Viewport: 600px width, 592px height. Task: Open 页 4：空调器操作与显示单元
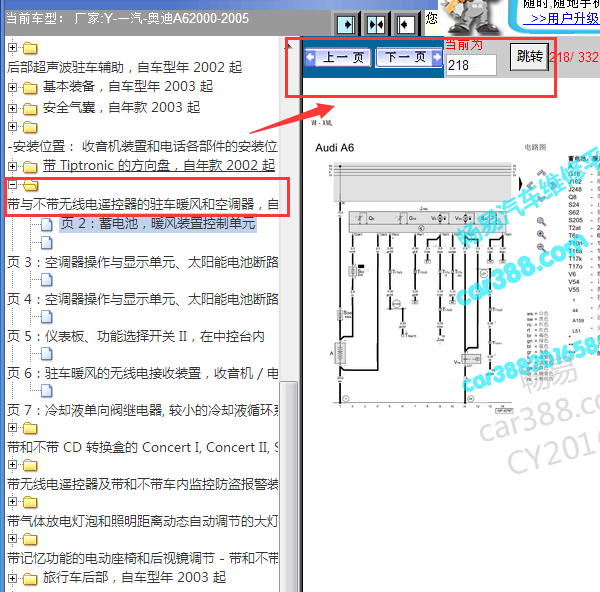143,299
